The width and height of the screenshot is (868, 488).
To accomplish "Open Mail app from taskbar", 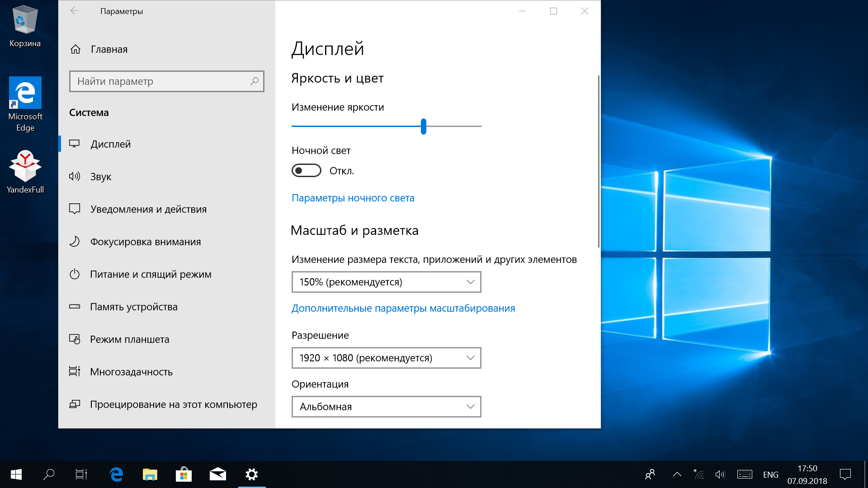I will (218, 474).
